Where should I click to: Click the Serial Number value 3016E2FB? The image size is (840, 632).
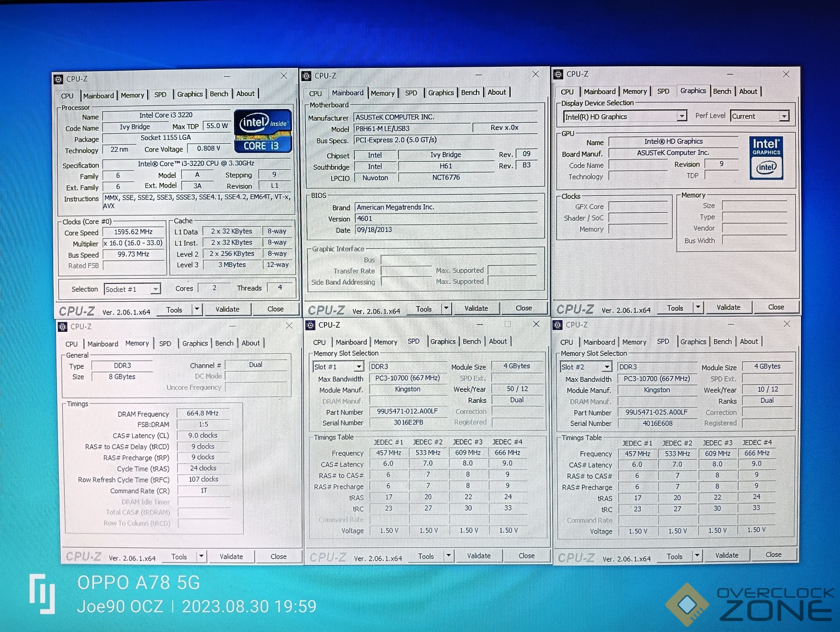(408, 422)
